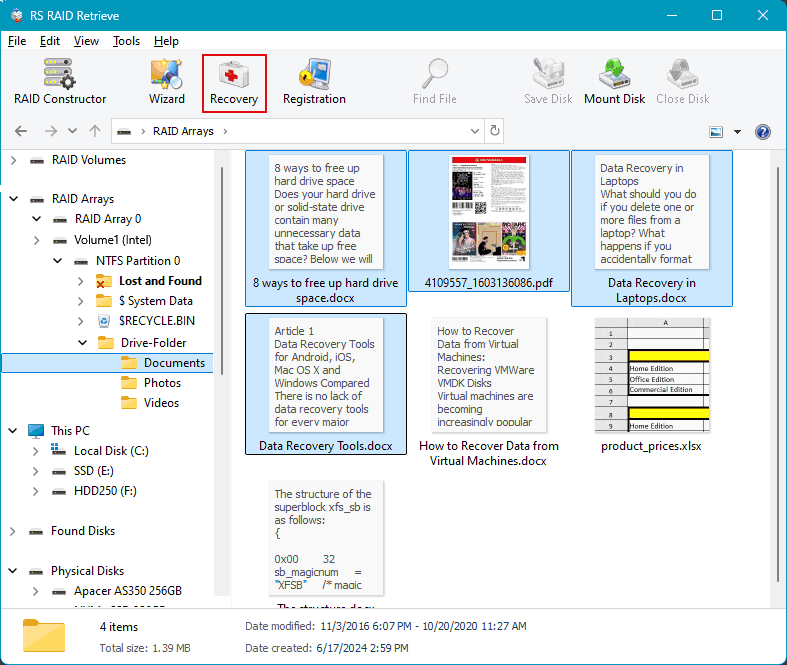This screenshot has height=665, width=787.
Task: Open the recent locations history dropdown
Action: pyautogui.click(x=72, y=131)
